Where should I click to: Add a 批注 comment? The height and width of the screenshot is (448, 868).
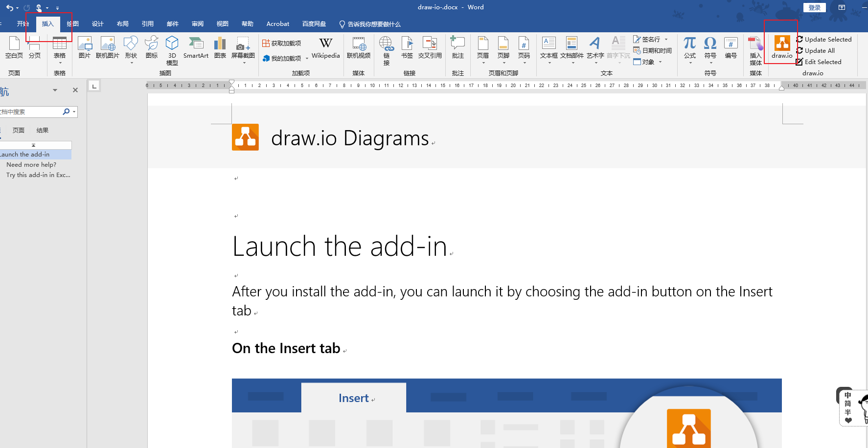[x=457, y=47]
